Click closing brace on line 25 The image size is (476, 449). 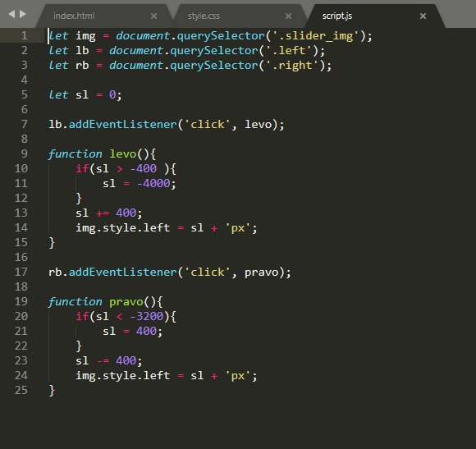pyautogui.click(x=52, y=391)
